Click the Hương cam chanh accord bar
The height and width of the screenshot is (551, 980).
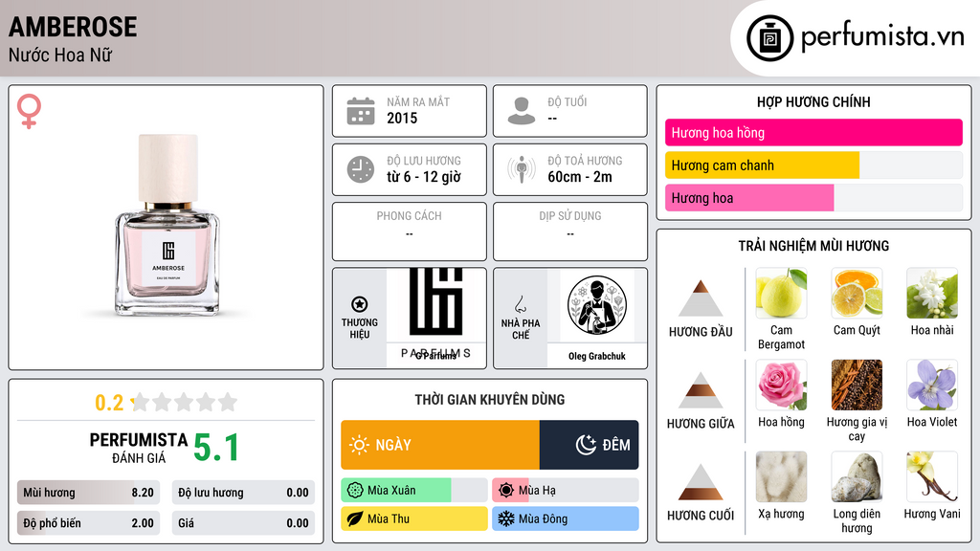(x=813, y=165)
